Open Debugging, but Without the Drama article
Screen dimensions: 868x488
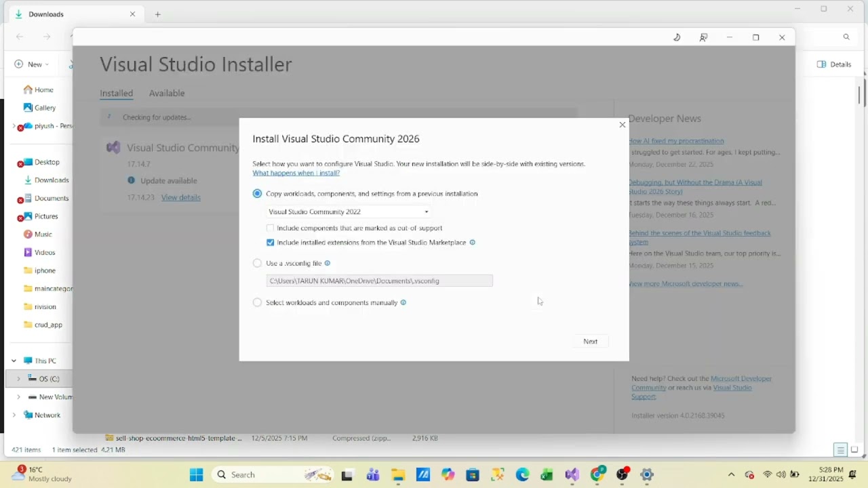[x=695, y=186]
